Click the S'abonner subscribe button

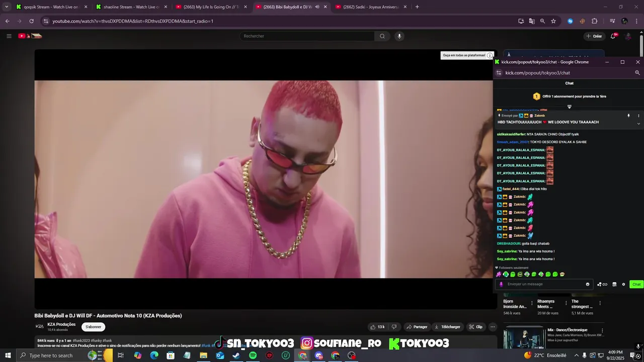click(93, 327)
